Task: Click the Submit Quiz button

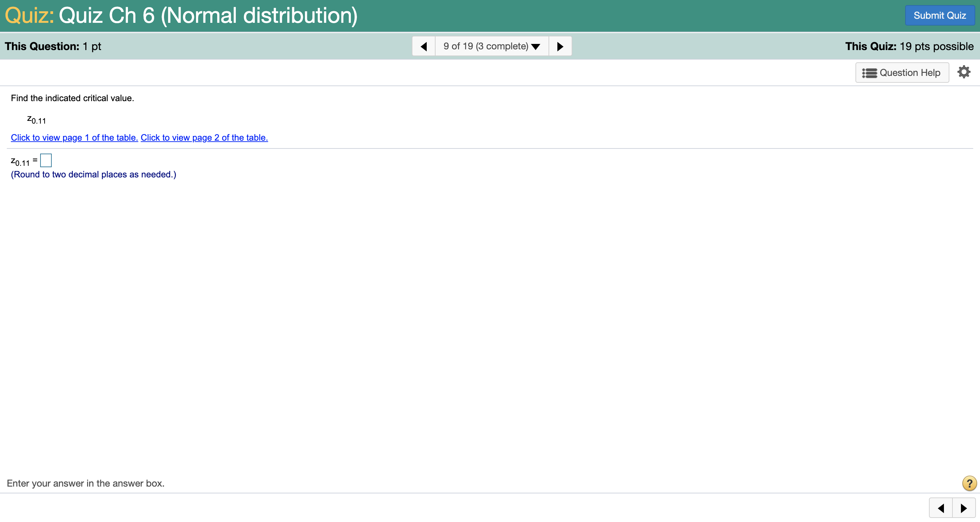Action: click(x=939, y=16)
